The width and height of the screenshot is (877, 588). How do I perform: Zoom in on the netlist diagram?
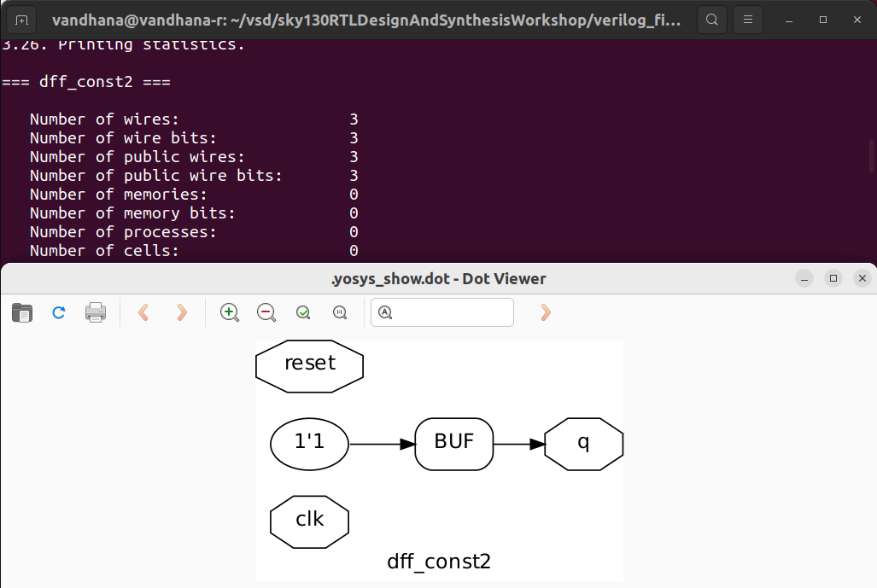[x=229, y=312]
